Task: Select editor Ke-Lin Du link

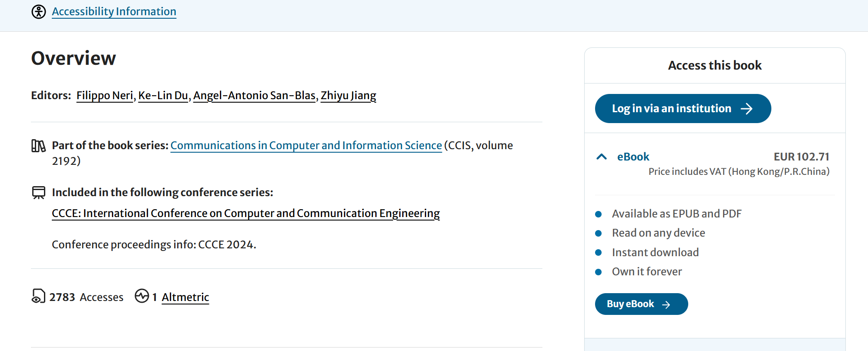Action: tap(163, 95)
